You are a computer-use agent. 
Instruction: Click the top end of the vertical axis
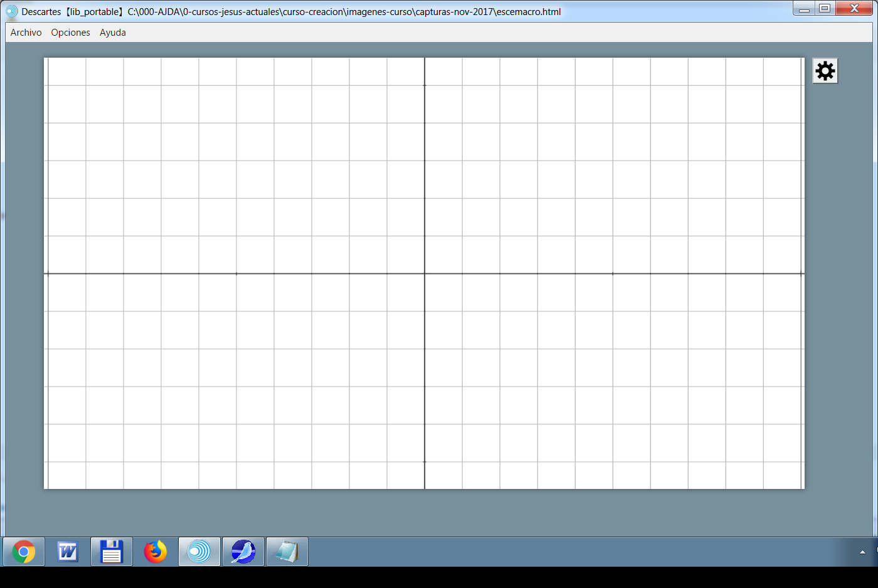(x=425, y=61)
